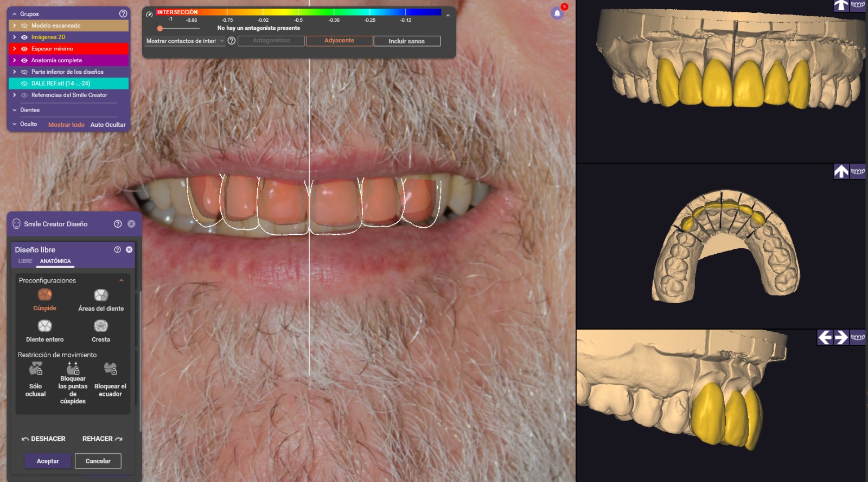Select the Cúspide preset icon
The height and width of the screenshot is (482, 868).
(44, 295)
